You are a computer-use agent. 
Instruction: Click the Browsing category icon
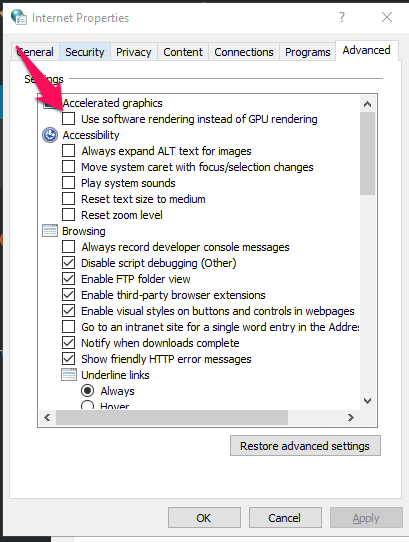tap(50, 231)
